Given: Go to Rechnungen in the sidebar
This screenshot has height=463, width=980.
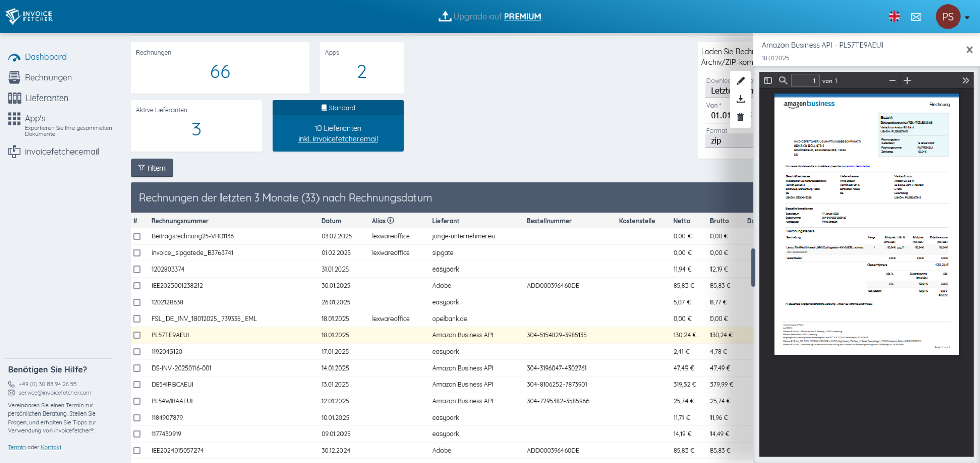Looking at the screenshot, I should (x=48, y=78).
